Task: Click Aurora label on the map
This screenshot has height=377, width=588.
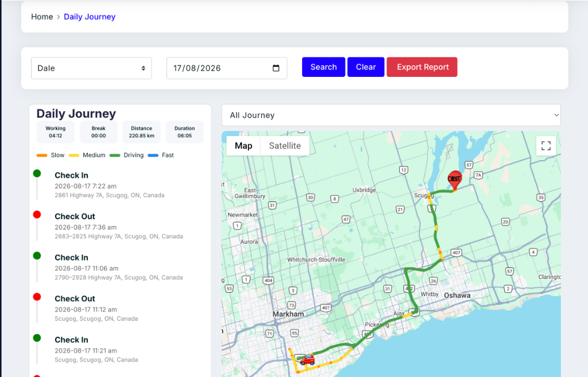Action: click(x=249, y=242)
